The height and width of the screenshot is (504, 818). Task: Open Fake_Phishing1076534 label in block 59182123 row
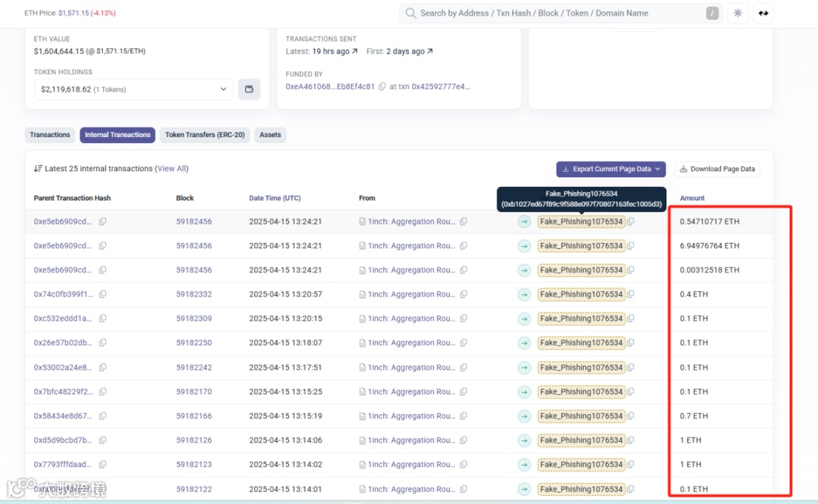click(x=581, y=465)
